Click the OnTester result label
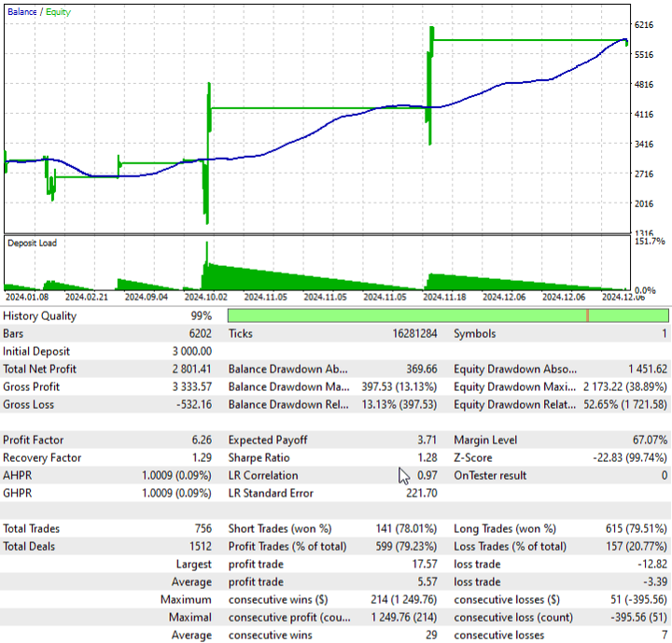This screenshot has height=643, width=672. (490, 475)
